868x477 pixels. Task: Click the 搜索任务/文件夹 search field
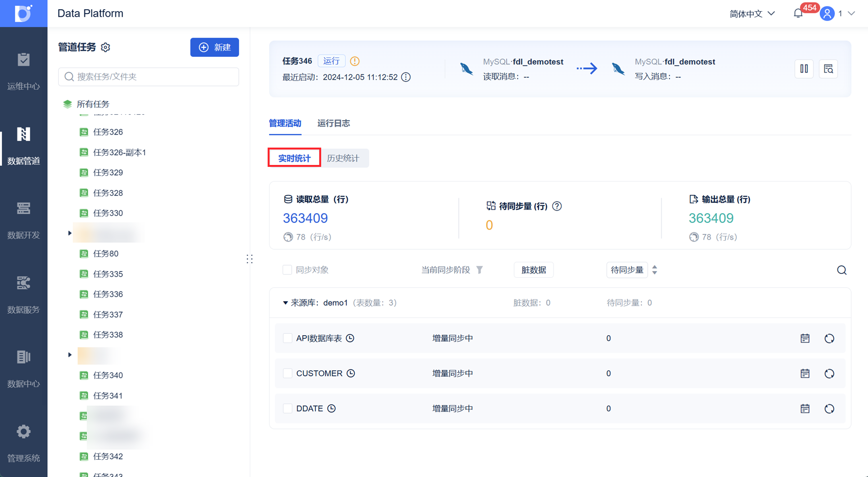point(149,77)
